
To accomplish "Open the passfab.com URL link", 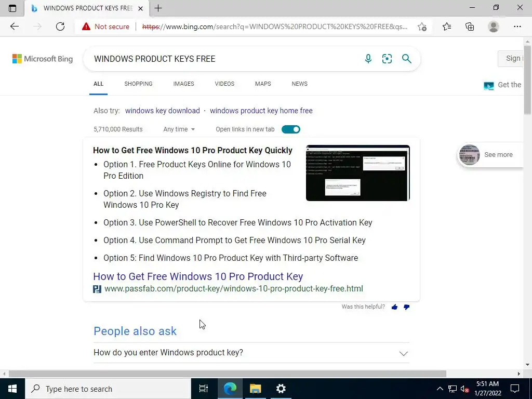I will [x=234, y=289].
